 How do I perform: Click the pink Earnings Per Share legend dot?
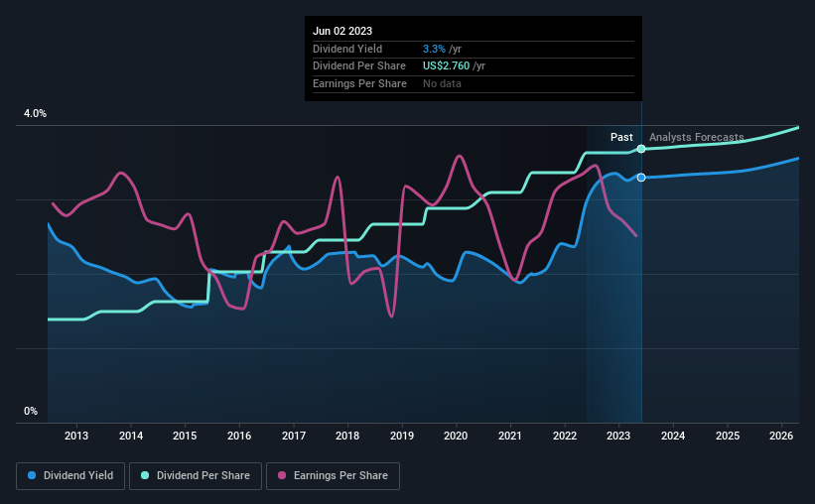click(x=282, y=475)
